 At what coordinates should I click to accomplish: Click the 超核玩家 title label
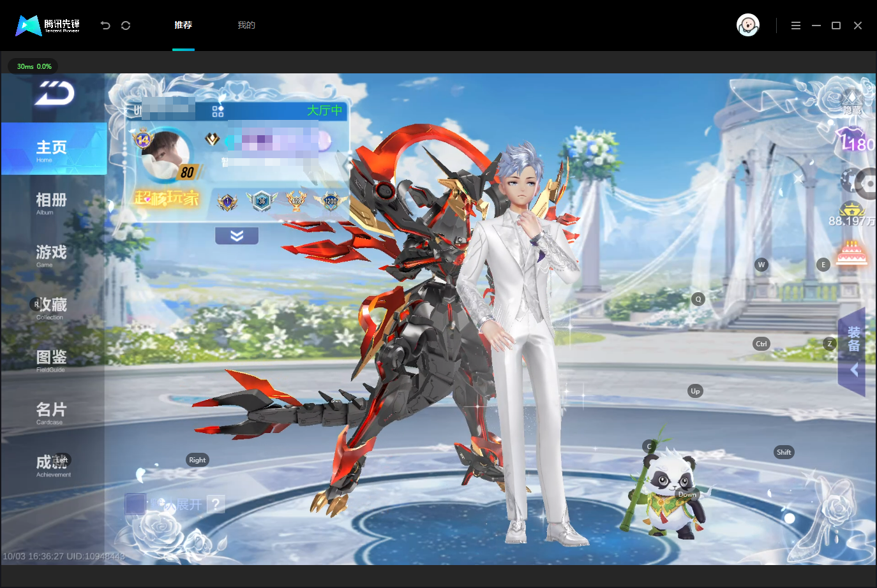pos(167,198)
